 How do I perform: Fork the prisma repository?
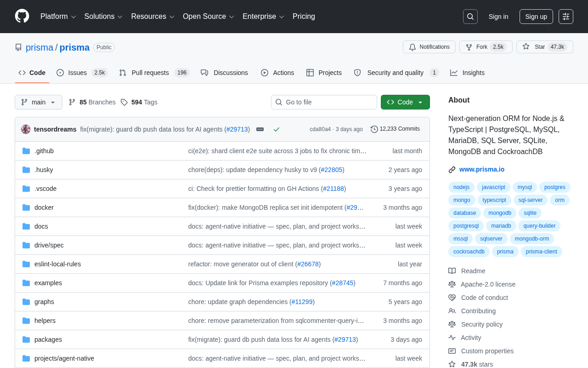pos(486,47)
